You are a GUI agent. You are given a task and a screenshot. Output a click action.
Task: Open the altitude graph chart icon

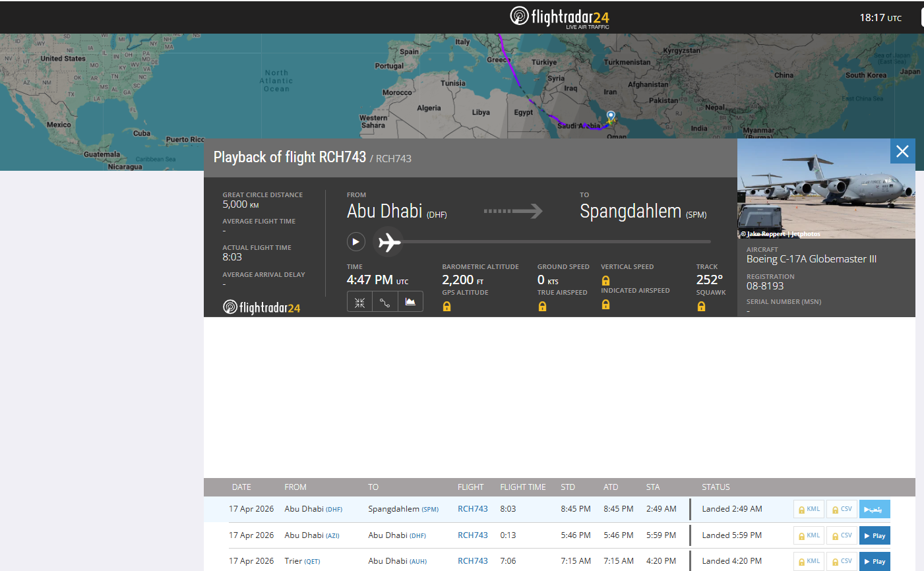(410, 303)
